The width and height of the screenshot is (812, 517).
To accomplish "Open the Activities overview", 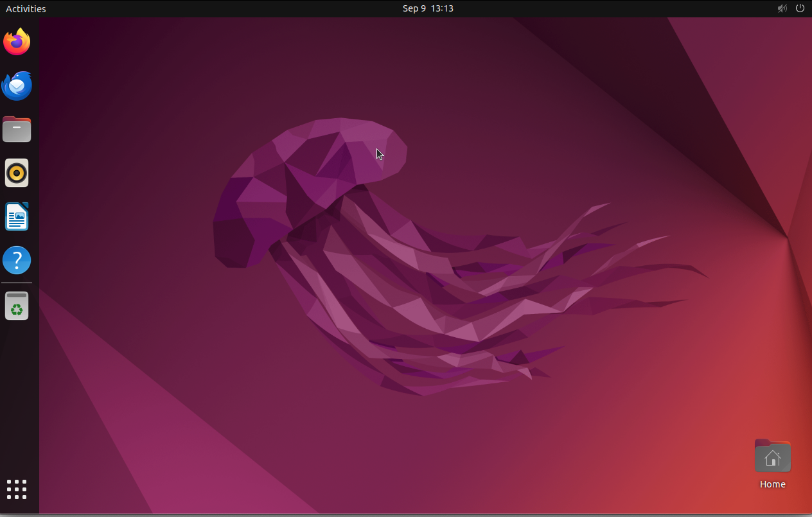I will pyautogui.click(x=26, y=8).
